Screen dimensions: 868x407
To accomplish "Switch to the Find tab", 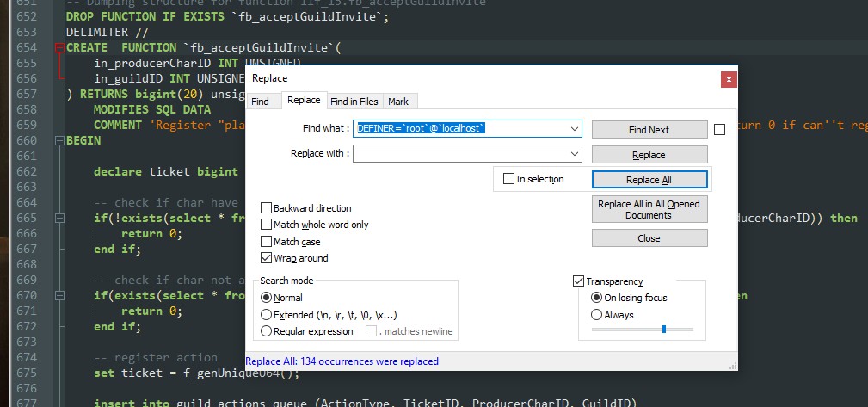I will click(260, 102).
